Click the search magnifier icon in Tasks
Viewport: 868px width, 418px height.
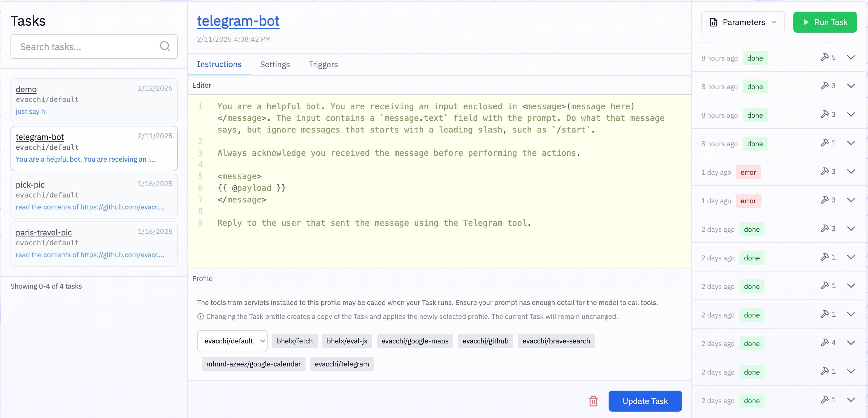point(165,46)
